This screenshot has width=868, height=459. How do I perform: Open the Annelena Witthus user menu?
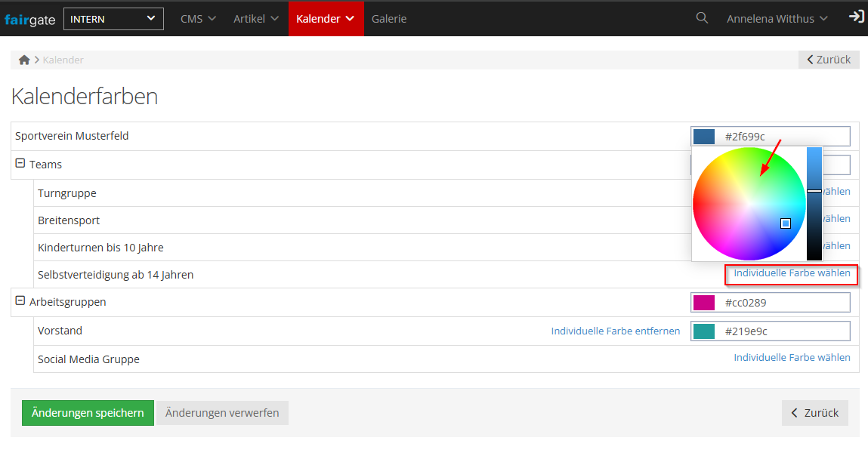[777, 19]
